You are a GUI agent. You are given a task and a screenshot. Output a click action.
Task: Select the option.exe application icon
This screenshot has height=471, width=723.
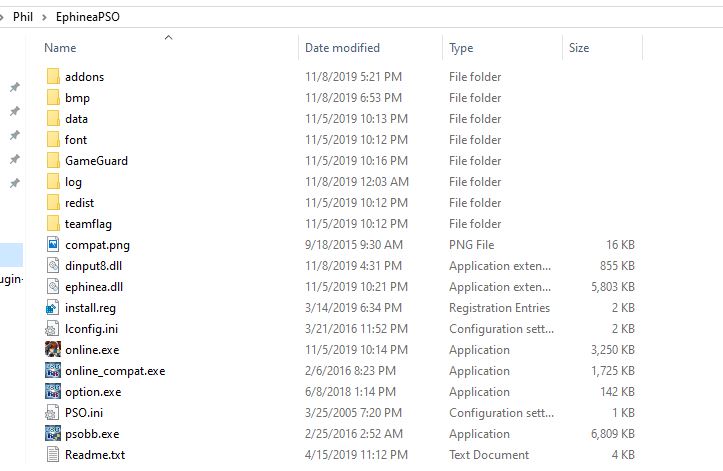tap(53, 391)
